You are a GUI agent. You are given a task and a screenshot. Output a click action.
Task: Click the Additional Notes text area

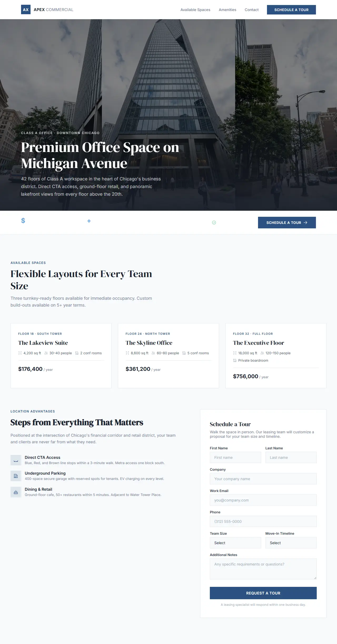coord(263,569)
